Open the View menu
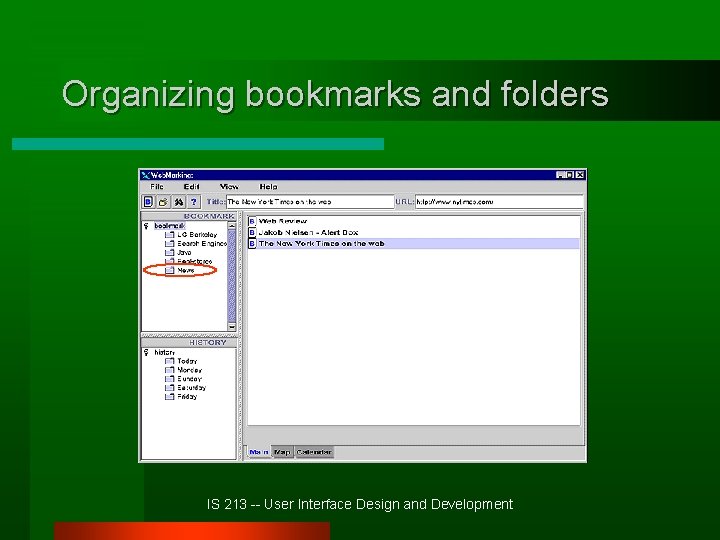Screen dimensions: 720x540 click(x=229, y=186)
